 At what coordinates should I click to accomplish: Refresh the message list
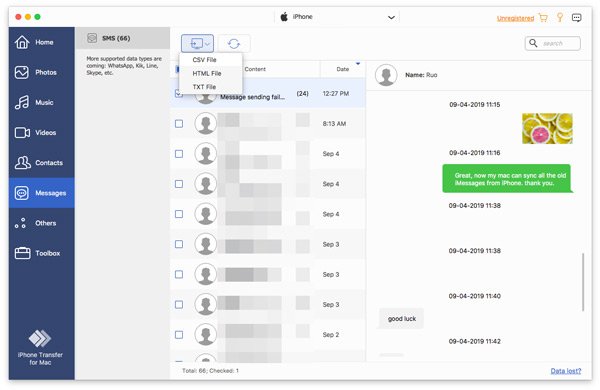point(234,44)
